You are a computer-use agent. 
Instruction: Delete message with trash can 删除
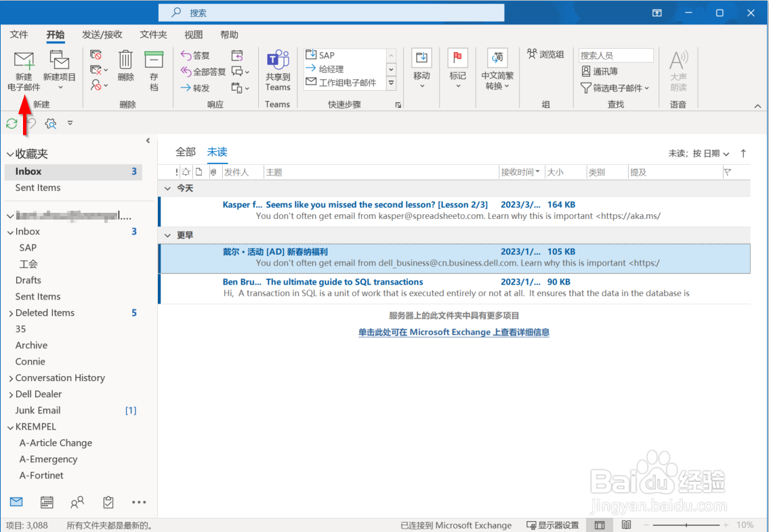point(125,66)
